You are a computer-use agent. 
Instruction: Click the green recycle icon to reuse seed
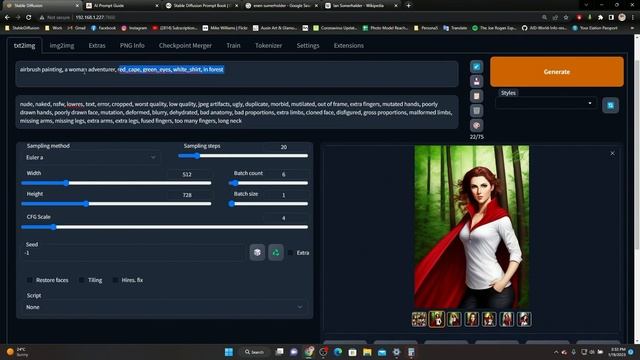pos(276,253)
